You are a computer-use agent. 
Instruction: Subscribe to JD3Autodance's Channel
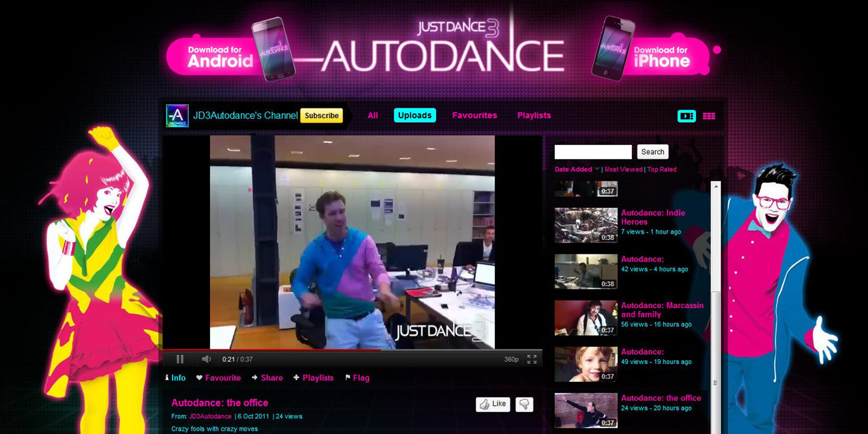pyautogui.click(x=321, y=116)
